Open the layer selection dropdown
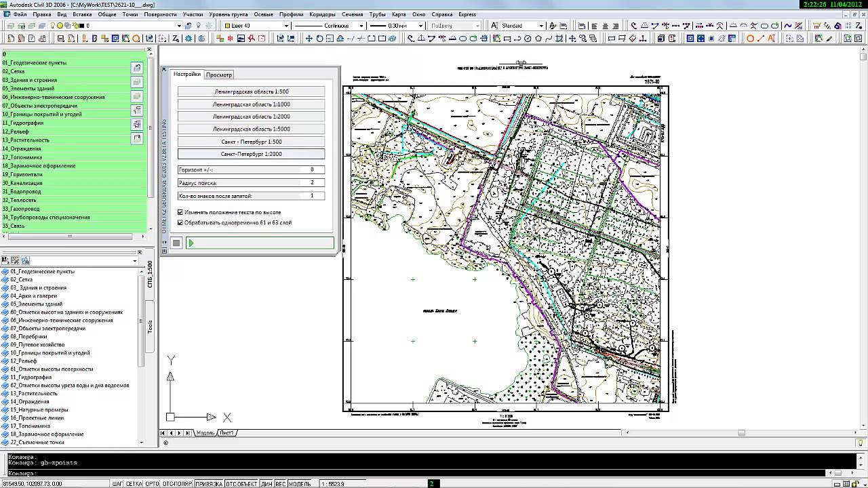Screen dimensions: 868x488 (178, 26)
